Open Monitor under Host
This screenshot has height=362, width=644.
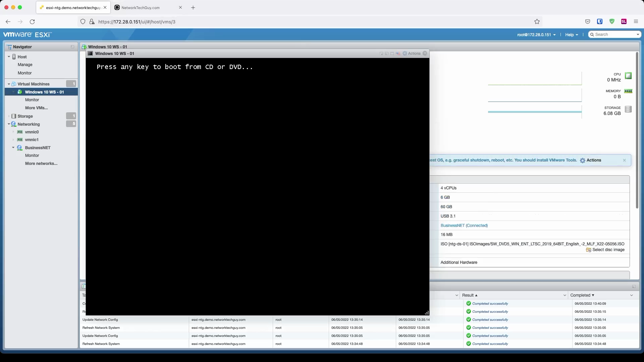25,73
